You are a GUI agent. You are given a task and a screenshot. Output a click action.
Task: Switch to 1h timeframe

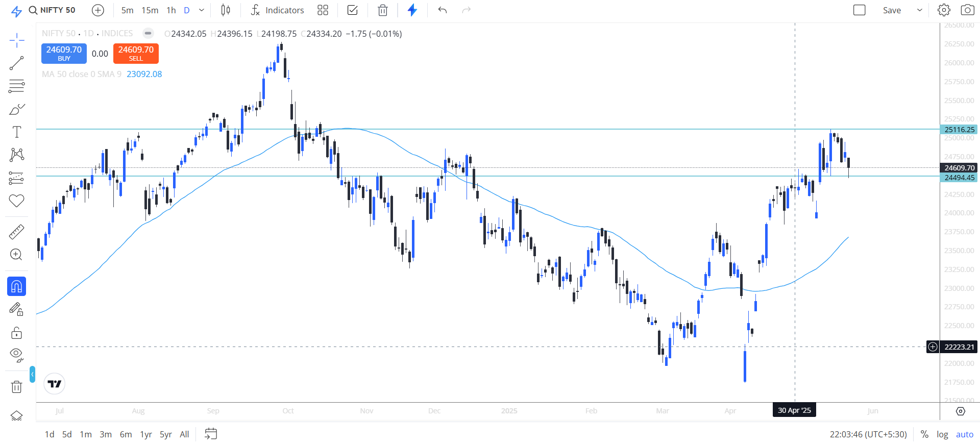[171, 10]
